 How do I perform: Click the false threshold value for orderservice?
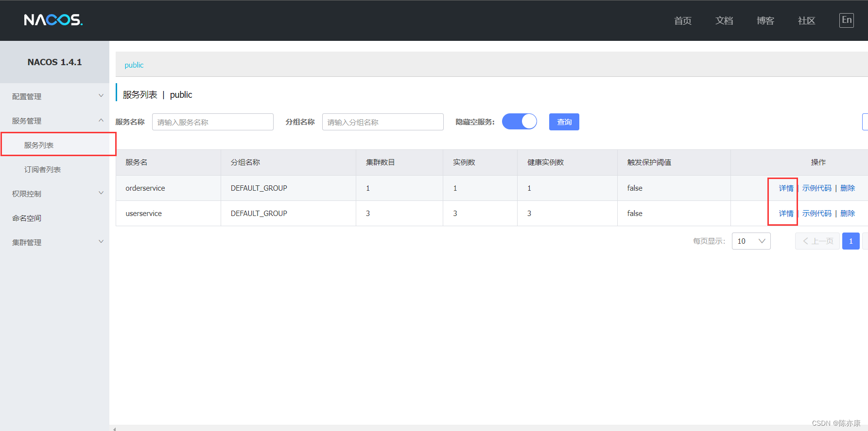(635, 188)
